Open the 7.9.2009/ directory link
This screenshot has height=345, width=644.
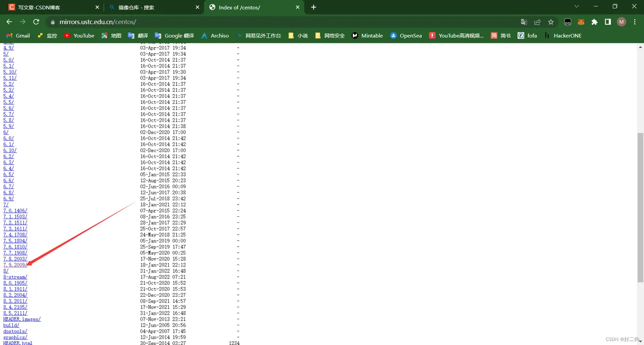(15, 265)
